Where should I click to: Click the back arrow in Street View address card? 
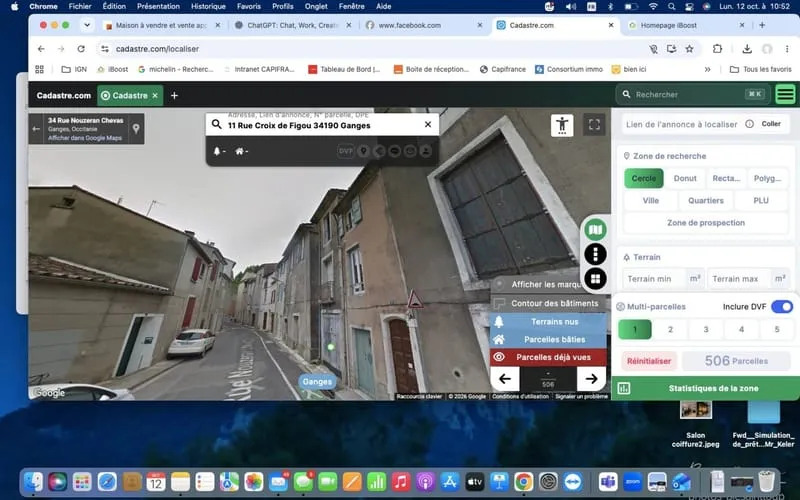click(x=36, y=129)
